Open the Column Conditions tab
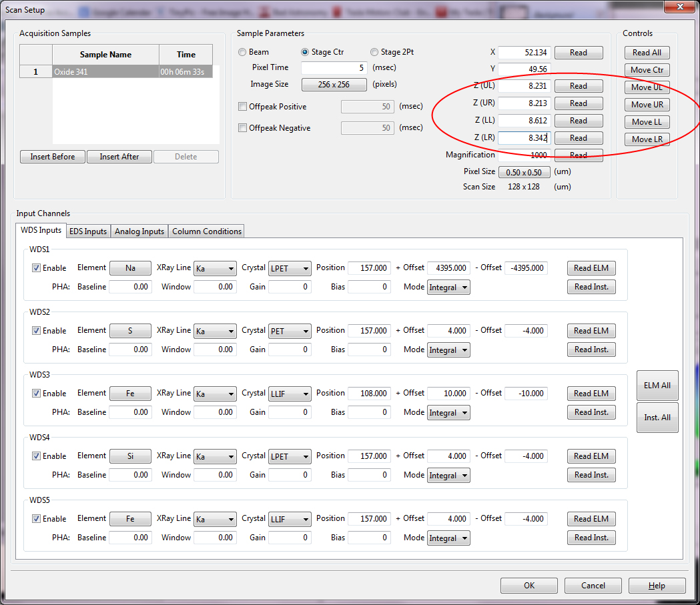 tap(206, 231)
